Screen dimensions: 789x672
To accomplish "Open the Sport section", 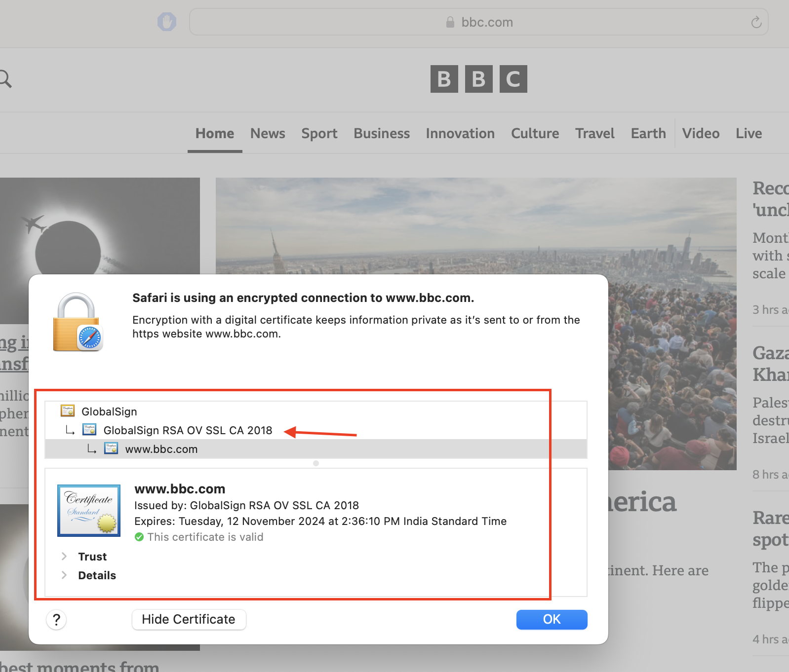I will coord(319,134).
